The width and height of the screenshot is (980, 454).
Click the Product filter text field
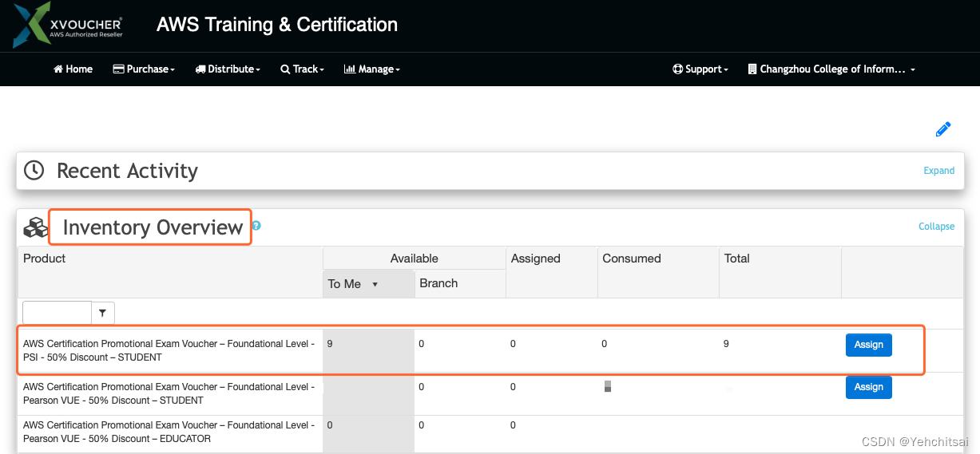tap(57, 314)
